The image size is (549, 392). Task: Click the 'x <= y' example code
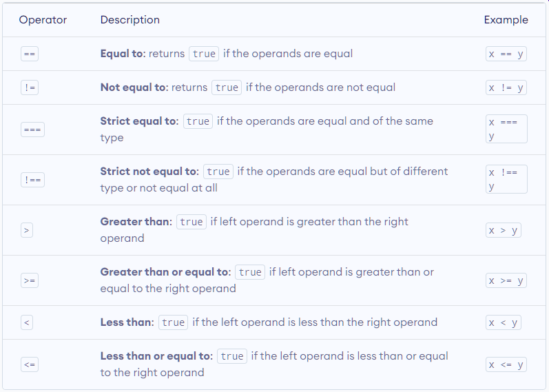[x=506, y=364]
